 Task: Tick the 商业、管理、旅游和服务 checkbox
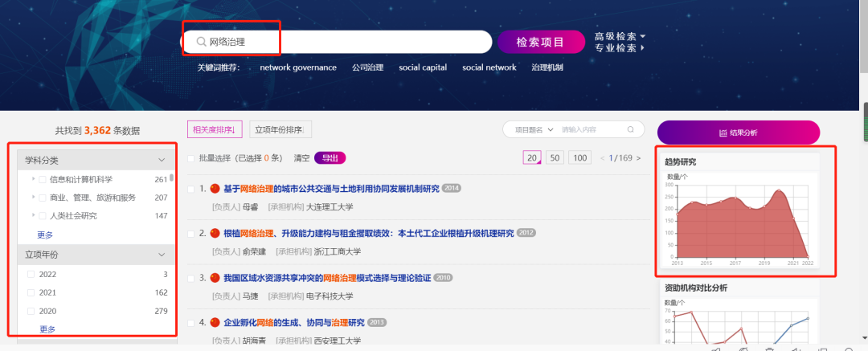coord(43,197)
